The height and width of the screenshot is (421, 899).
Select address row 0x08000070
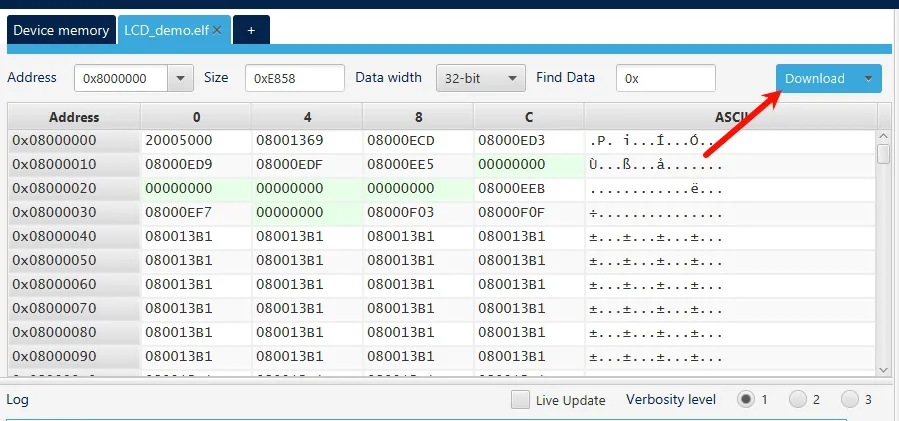point(74,309)
